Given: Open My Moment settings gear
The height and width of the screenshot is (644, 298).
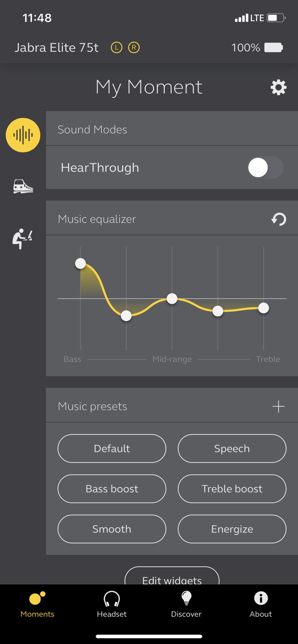Looking at the screenshot, I should pyautogui.click(x=278, y=87).
